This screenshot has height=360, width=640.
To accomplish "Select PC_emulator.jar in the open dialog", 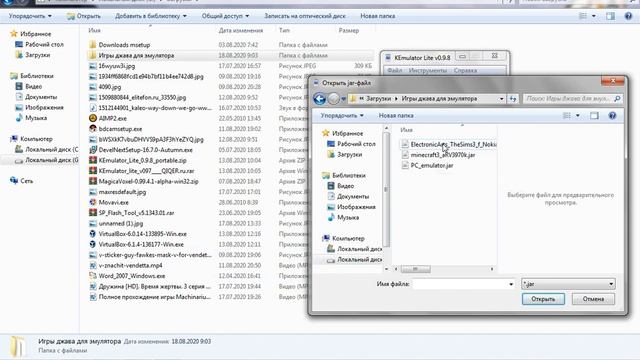I will click(x=431, y=166).
